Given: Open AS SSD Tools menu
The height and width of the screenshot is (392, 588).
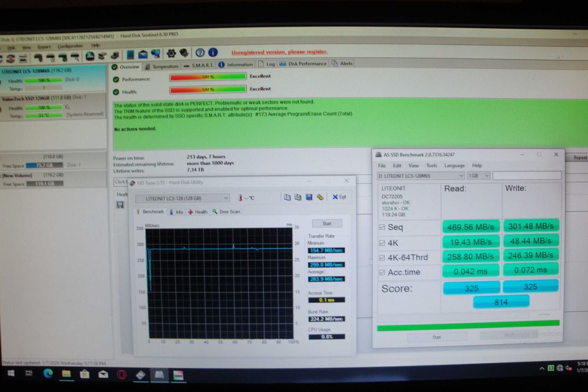Looking at the screenshot, I should [432, 165].
